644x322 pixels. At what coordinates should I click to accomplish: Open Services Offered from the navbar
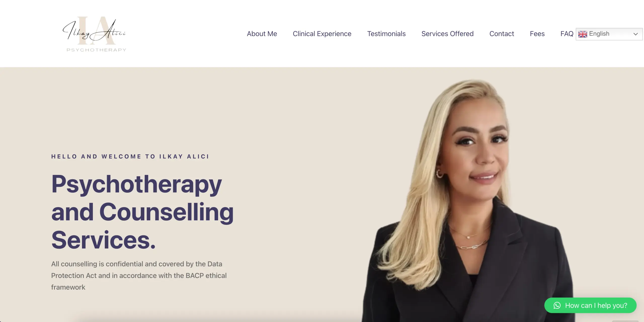[448, 34]
